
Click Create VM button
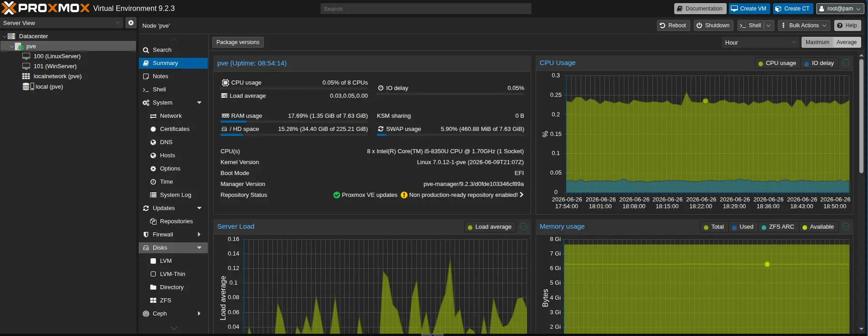tap(748, 9)
